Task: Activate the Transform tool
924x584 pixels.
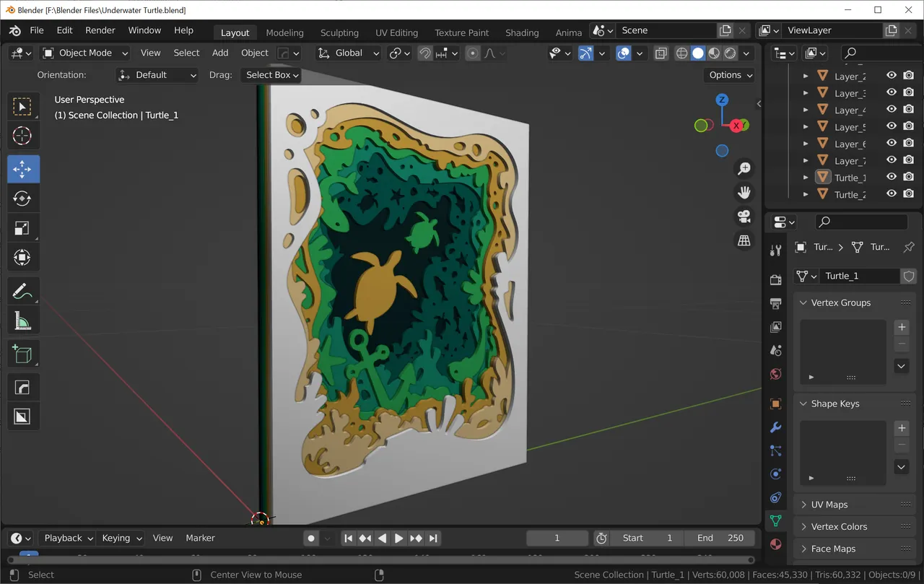Action: point(23,258)
